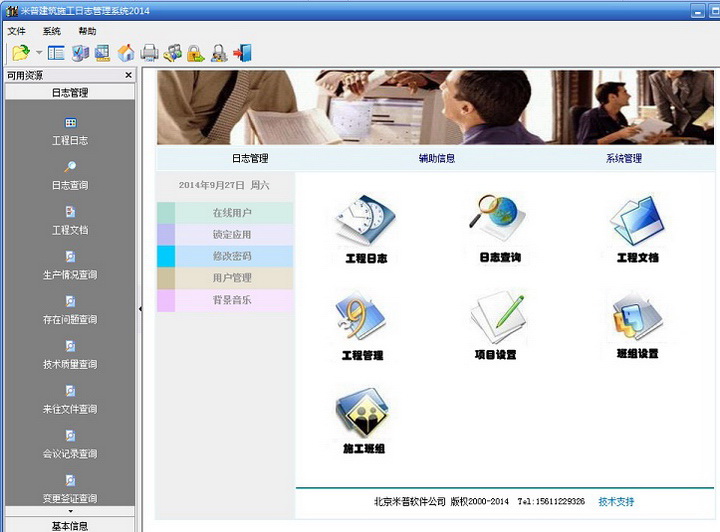The height and width of the screenshot is (532, 720).
Task: Click the banner photo at the top
Action: pyautogui.click(x=435, y=107)
